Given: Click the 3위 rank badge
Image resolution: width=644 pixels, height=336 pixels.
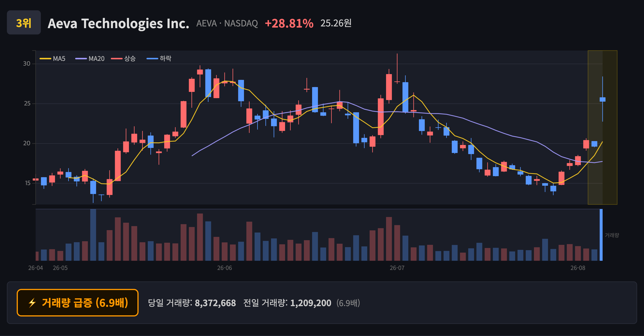Looking at the screenshot, I should click(24, 22).
